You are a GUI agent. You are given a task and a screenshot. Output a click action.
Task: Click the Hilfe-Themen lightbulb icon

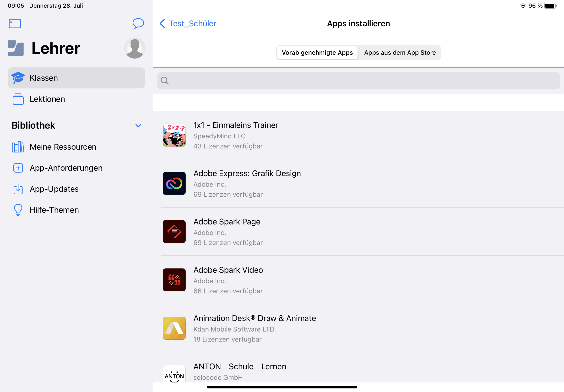pyautogui.click(x=18, y=210)
